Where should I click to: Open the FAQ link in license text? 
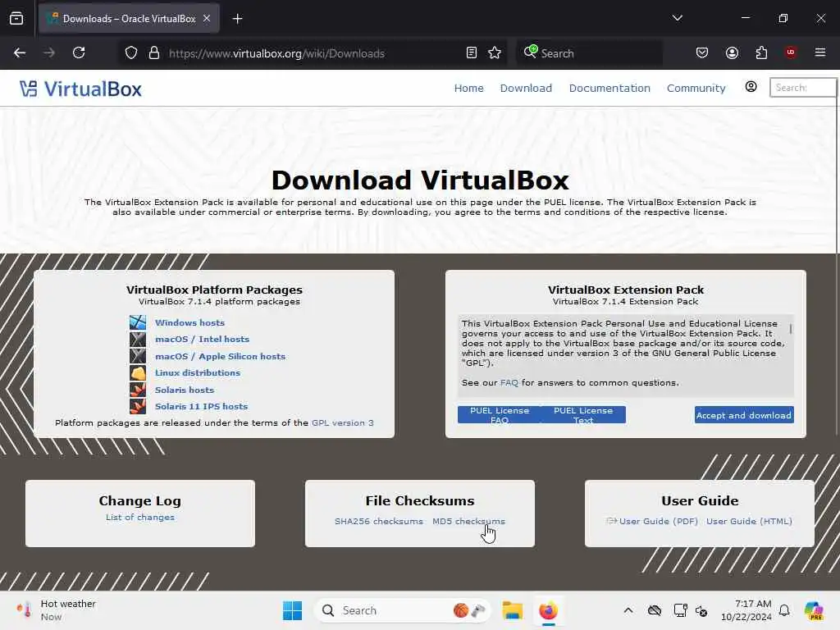[509, 382]
